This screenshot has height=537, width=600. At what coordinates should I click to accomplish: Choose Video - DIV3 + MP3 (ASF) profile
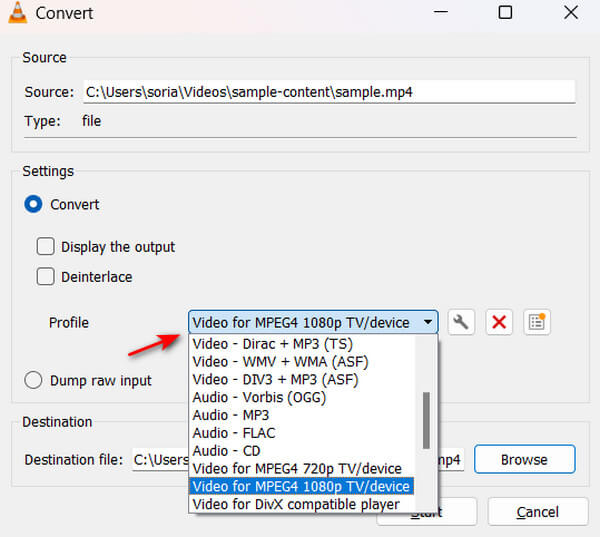302,379
